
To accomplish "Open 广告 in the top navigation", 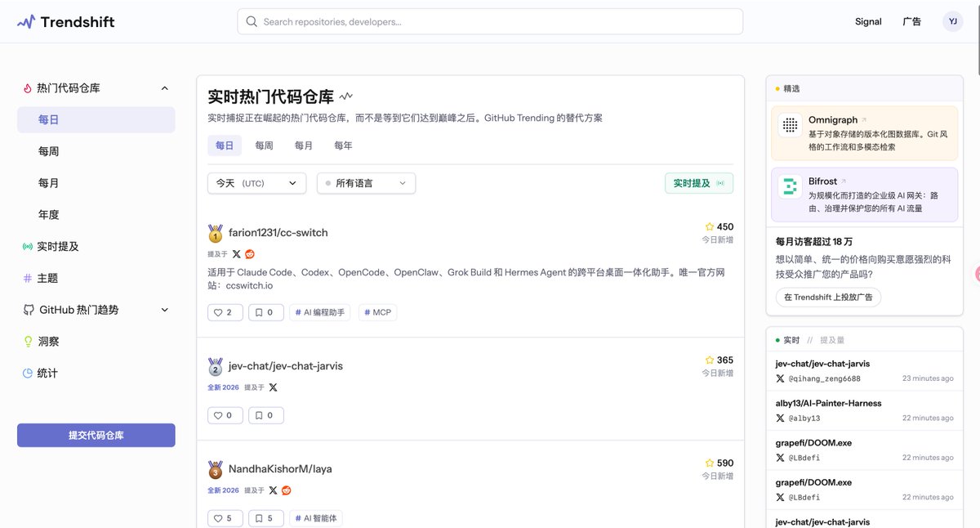I will tap(911, 22).
